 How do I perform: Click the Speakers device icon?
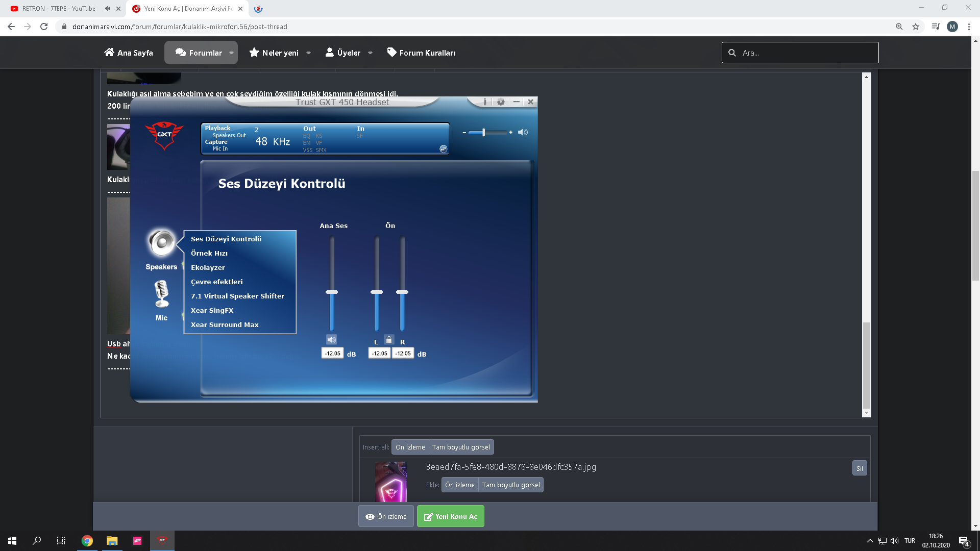pos(162,243)
